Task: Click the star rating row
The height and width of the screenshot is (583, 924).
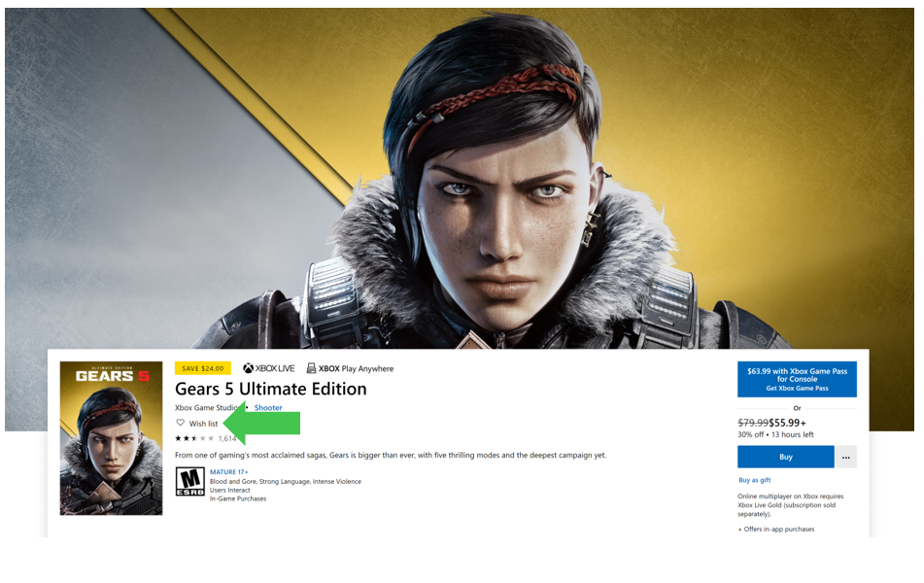Action: 194,438
